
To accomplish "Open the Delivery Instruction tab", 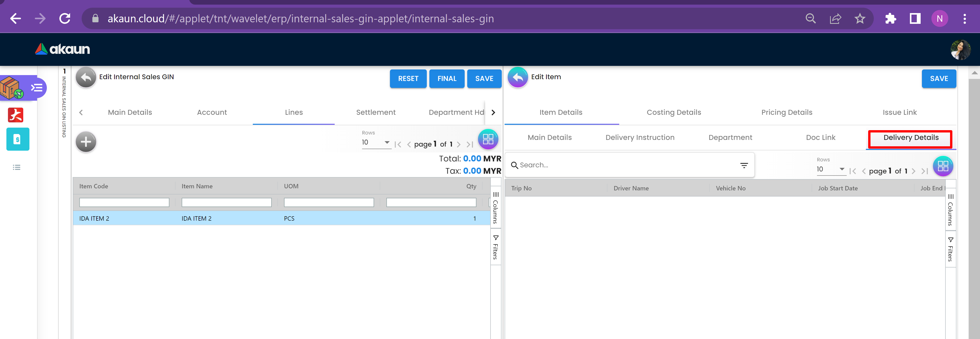I will pos(639,138).
